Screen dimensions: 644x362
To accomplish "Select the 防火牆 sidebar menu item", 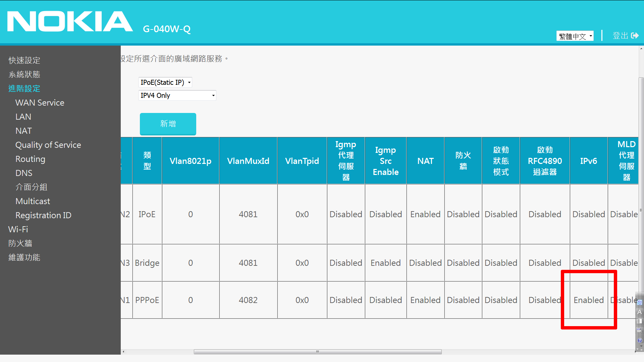I will click(x=20, y=243).
